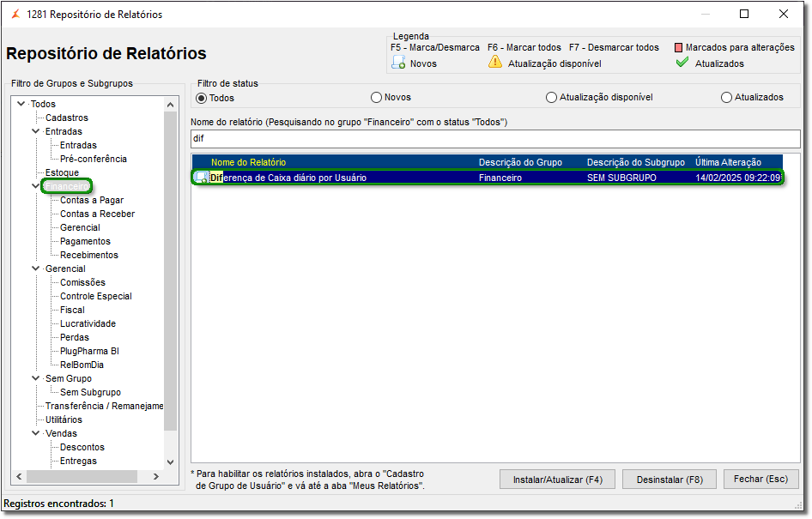Select the Contas a Receber subgroup
This screenshot has height=519, width=812.
click(97, 214)
